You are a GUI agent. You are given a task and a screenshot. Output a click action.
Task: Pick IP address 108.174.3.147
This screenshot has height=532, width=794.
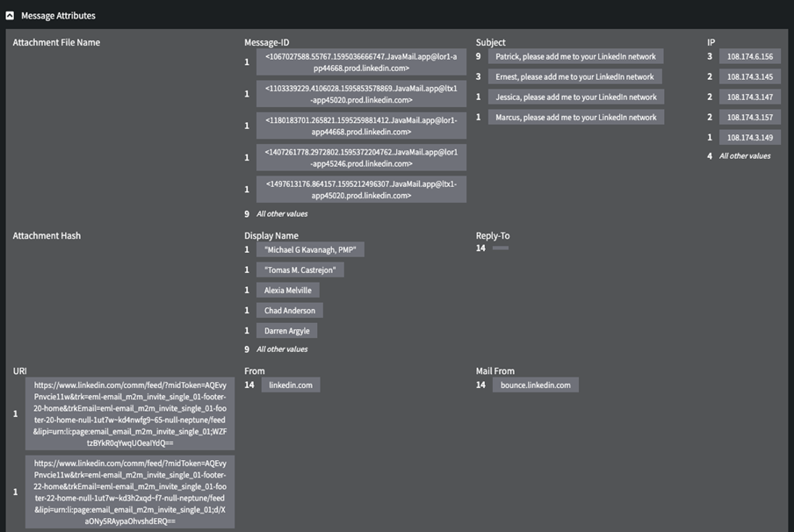click(749, 97)
